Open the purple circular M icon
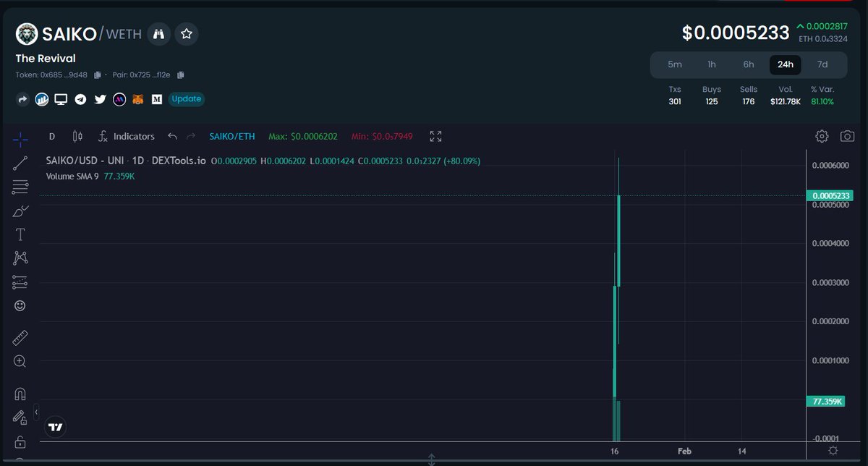Viewport: 868px width, 466px height. 119,99
